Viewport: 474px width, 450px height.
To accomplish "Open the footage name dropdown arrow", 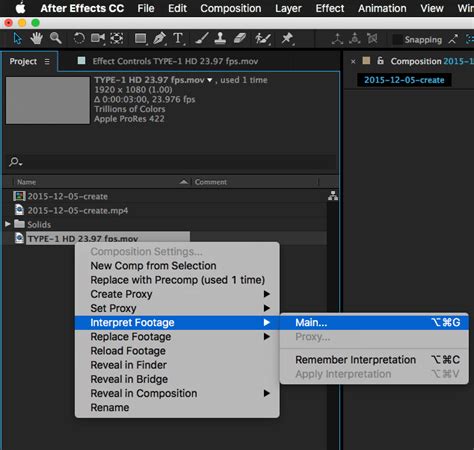I will (210, 80).
